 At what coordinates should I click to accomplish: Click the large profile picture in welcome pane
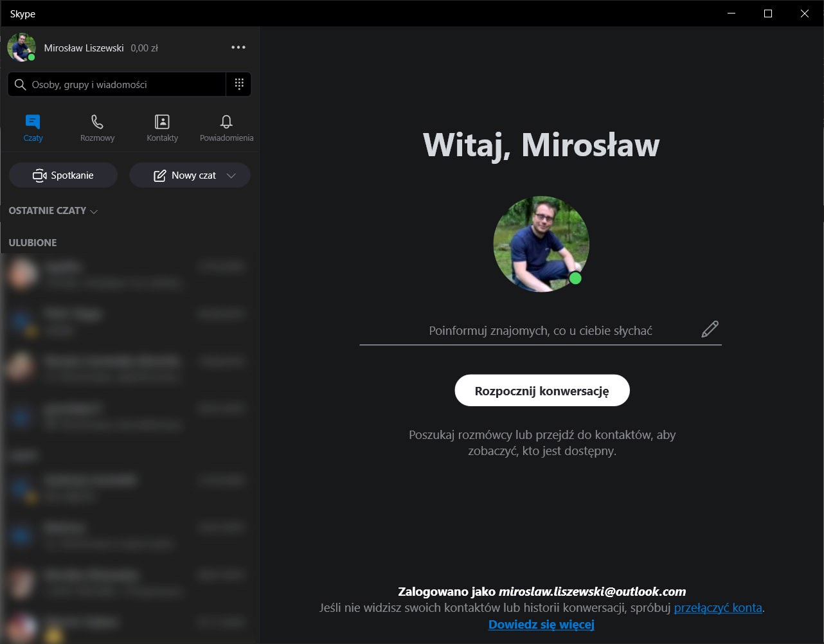click(541, 244)
